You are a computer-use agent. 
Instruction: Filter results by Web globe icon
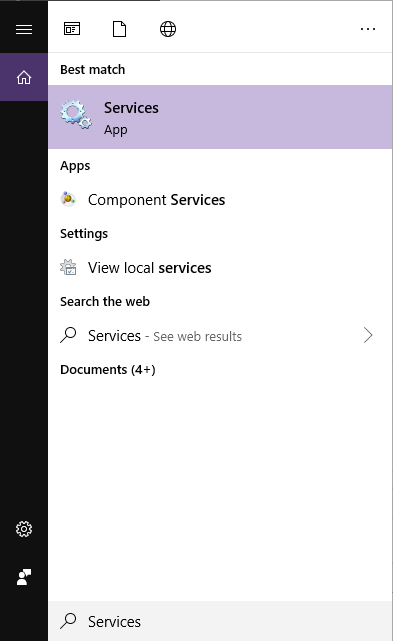point(168,29)
